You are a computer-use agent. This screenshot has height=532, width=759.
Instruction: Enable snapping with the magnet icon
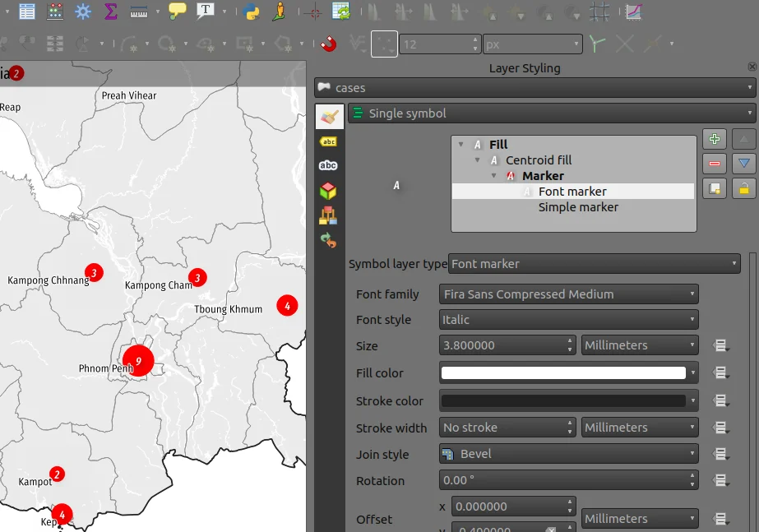329,44
